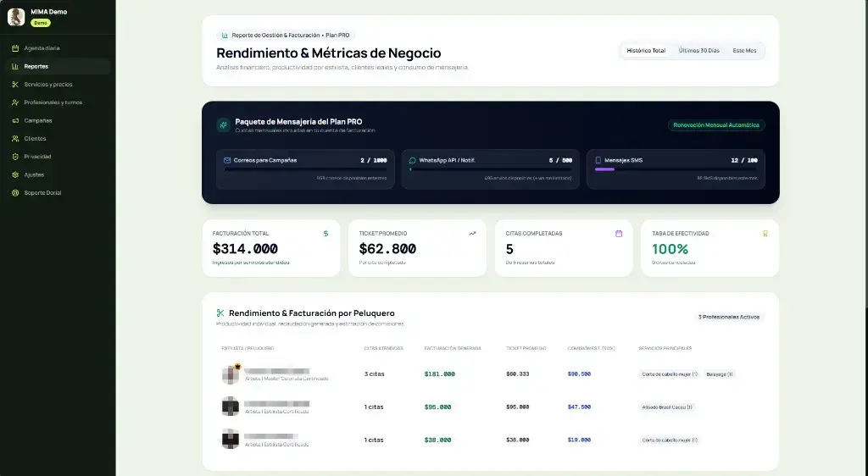868x476 pixels.
Task: Click the $19.000 commission cell
Action: (579, 440)
